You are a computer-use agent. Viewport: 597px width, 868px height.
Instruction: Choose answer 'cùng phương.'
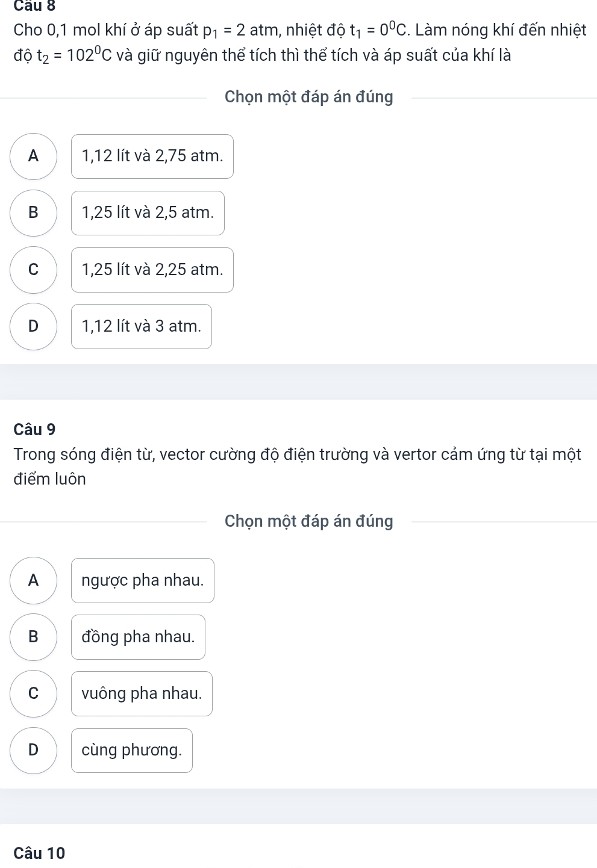(132, 751)
